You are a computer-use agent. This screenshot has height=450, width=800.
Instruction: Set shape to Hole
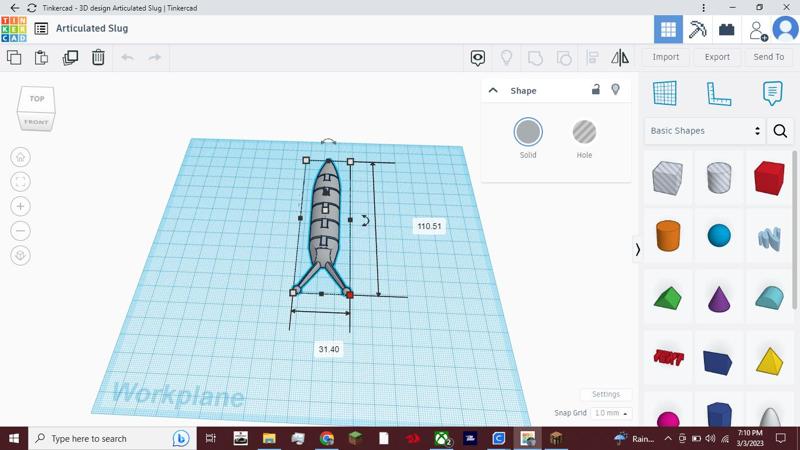(584, 132)
